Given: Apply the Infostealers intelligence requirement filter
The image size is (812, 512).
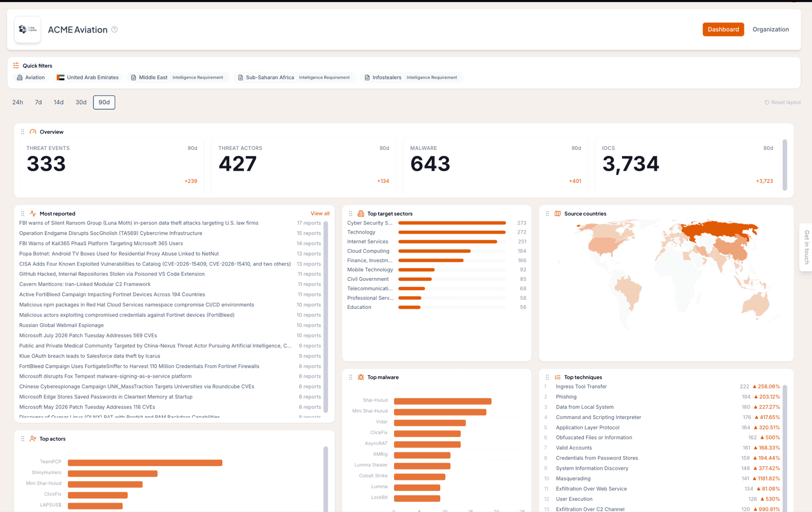Looking at the screenshot, I should (x=411, y=78).
